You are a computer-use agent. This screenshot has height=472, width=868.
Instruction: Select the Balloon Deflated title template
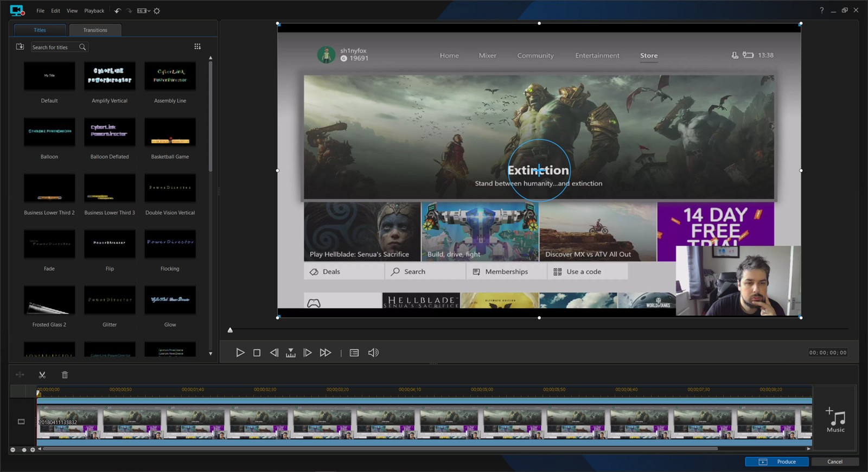[110, 138]
